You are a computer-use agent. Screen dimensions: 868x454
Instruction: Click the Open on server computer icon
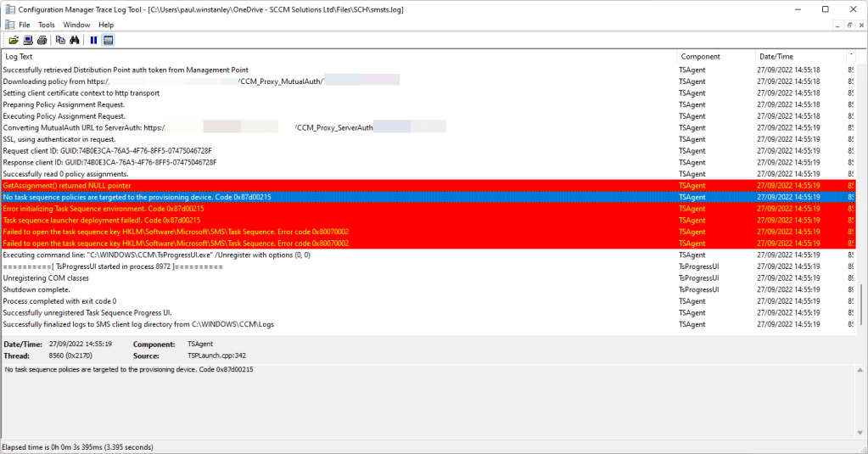click(28, 40)
